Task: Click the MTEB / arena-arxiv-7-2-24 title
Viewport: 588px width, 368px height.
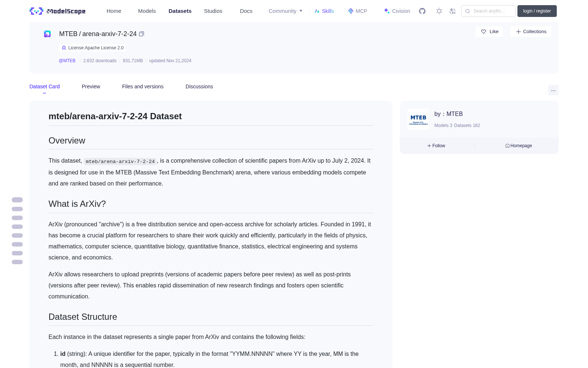Action: 98,34
